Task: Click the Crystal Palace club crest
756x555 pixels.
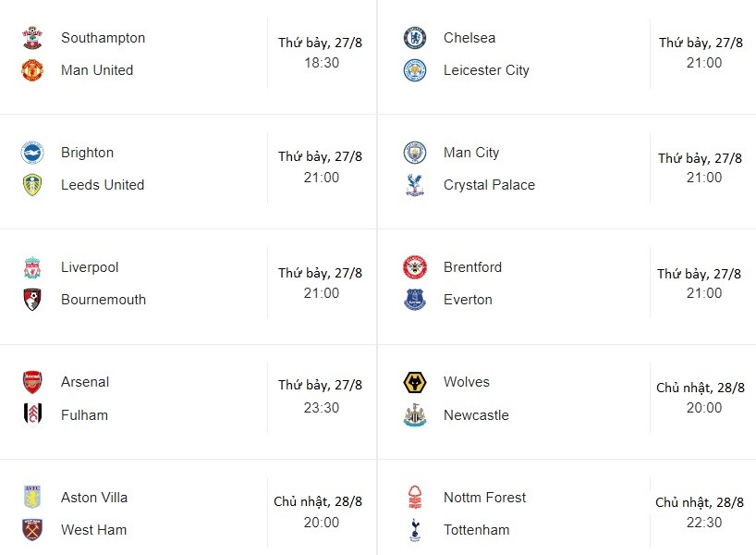Action: coord(415,185)
